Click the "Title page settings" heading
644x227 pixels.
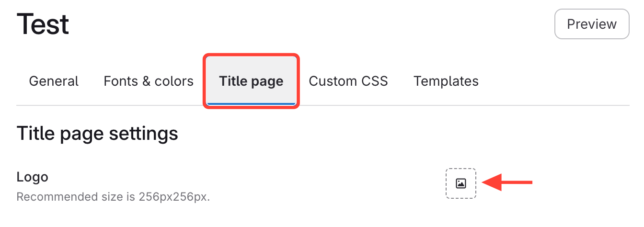click(97, 133)
